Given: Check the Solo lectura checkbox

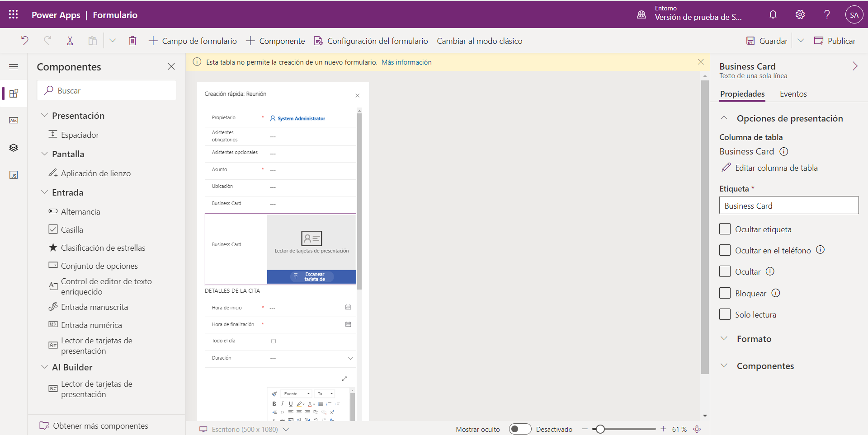Looking at the screenshot, I should pos(725,314).
